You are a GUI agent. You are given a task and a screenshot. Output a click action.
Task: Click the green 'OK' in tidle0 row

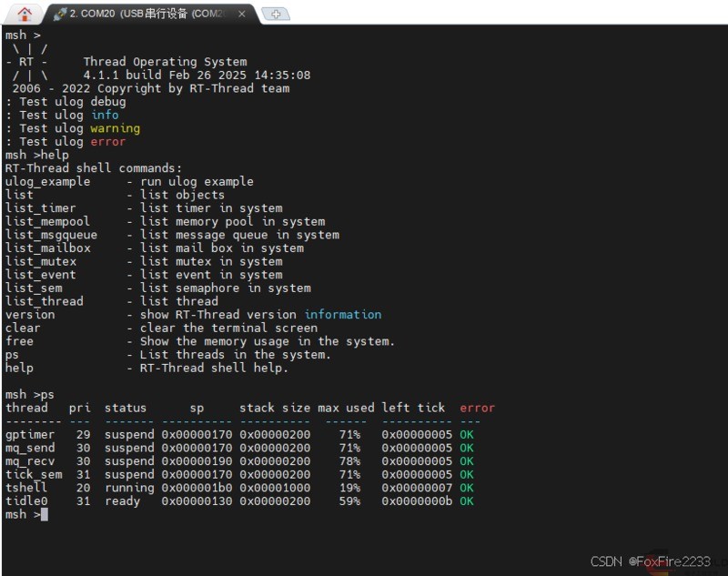(x=467, y=501)
